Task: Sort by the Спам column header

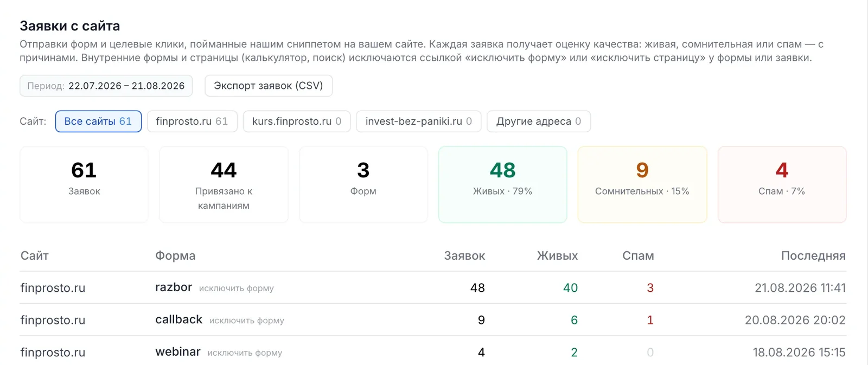Action: (x=638, y=255)
